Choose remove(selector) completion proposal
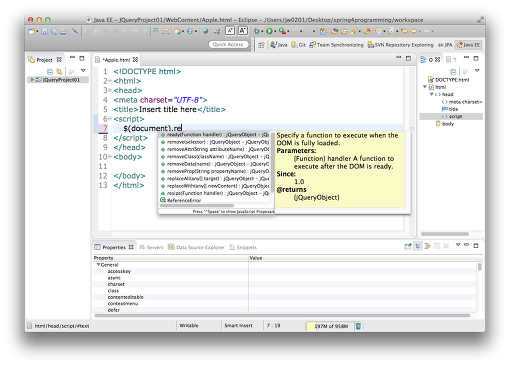Screen dimensions: 510x366 215,142
